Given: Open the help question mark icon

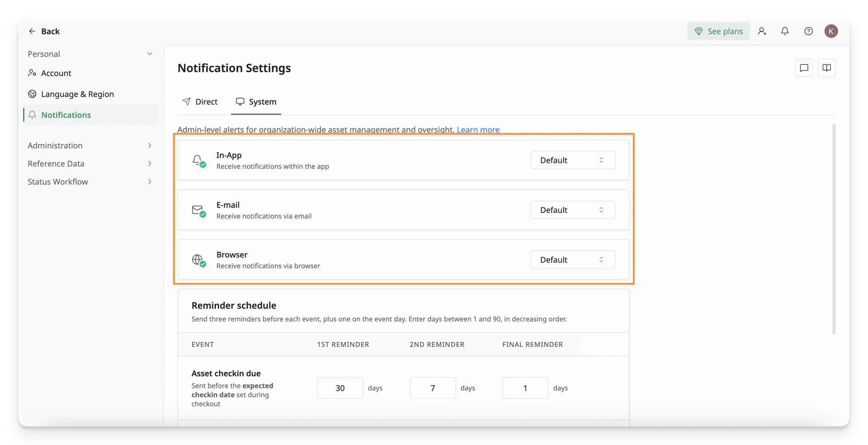Looking at the screenshot, I should [x=808, y=31].
